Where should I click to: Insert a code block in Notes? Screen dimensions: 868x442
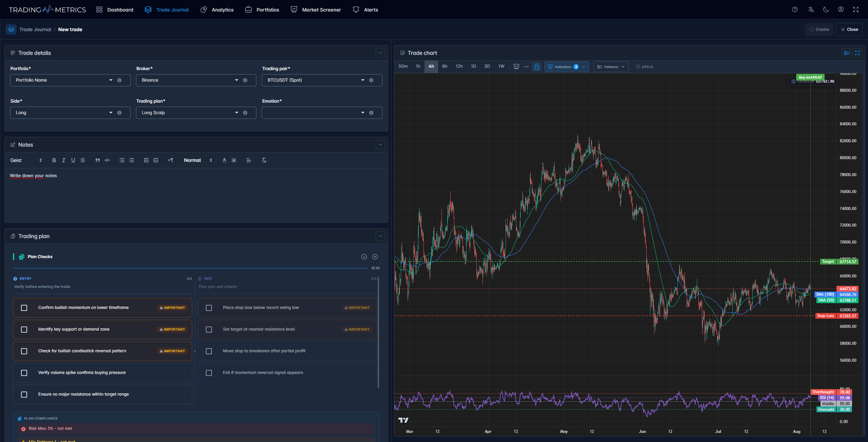[x=107, y=160]
